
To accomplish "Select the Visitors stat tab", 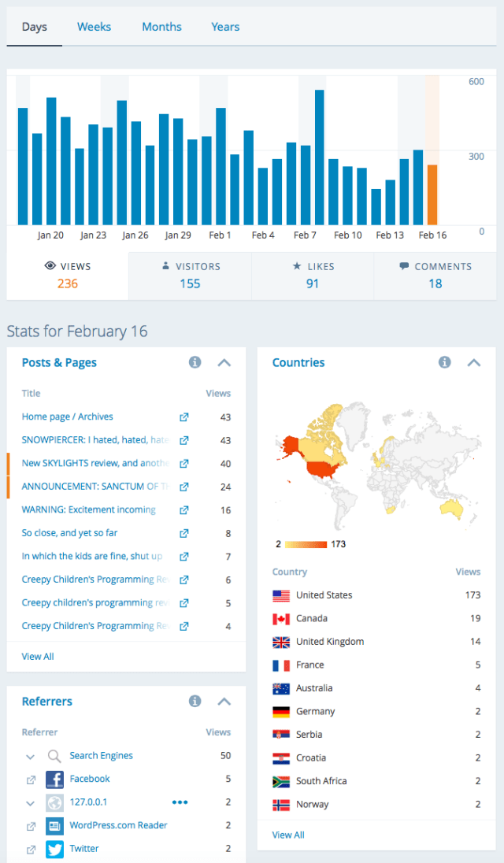I will 191,276.
